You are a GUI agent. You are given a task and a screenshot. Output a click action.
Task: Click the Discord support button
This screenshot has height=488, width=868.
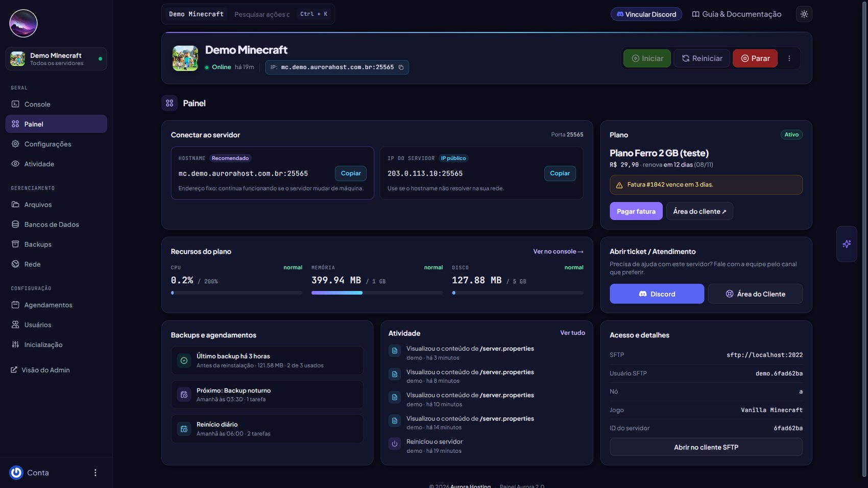(x=657, y=294)
